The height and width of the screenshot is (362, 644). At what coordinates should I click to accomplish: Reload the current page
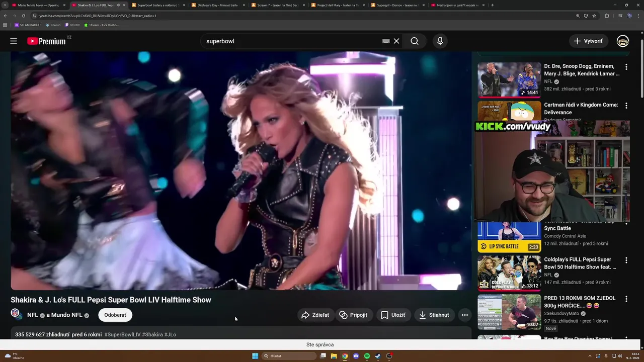(x=23, y=16)
